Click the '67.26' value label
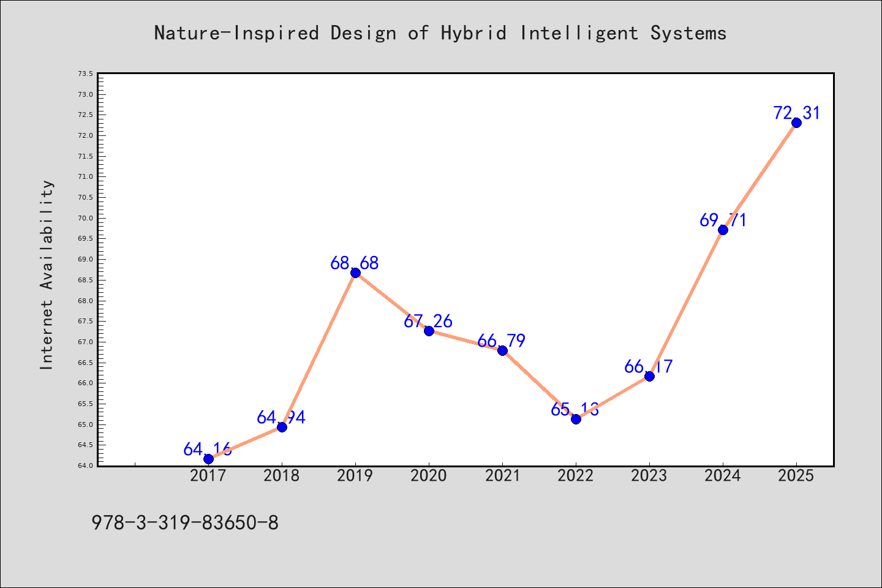Screen dimensions: 882x588 point(428,321)
